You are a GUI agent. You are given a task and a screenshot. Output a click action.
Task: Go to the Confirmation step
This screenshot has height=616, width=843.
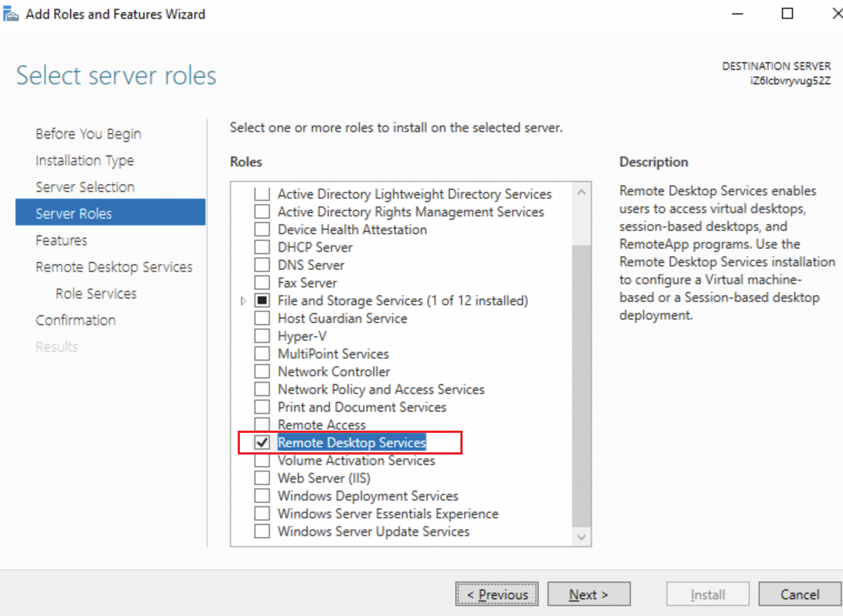[x=76, y=320]
